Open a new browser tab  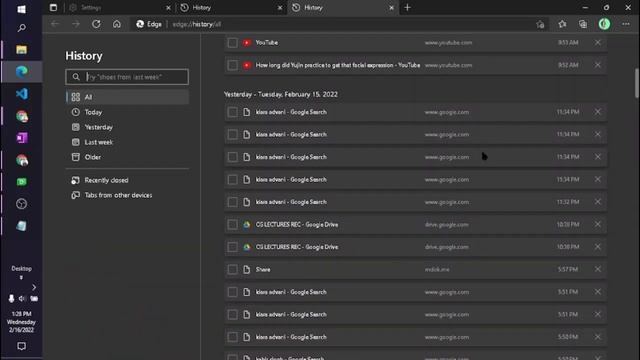(x=407, y=7)
